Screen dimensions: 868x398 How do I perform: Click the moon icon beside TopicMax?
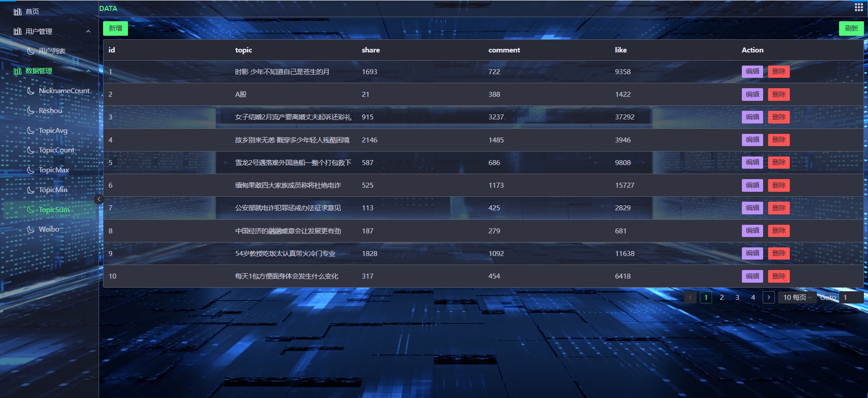pyautogui.click(x=31, y=170)
